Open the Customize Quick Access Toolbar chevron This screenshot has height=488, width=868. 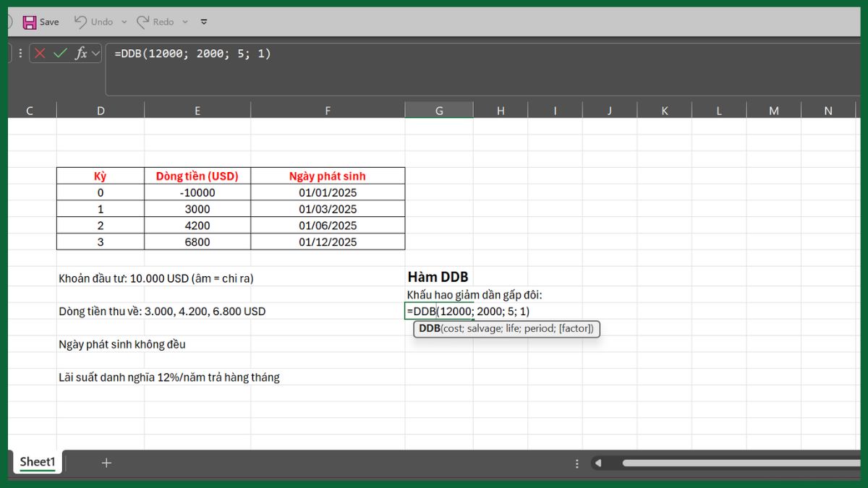point(203,22)
